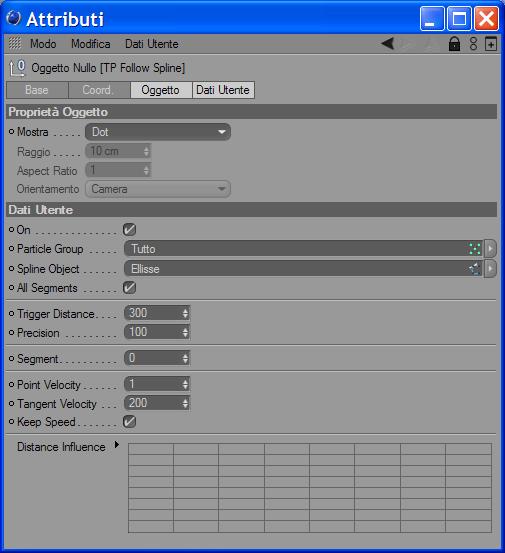Toggle the Keep Speed checkbox
505x553 pixels.
[x=129, y=421]
